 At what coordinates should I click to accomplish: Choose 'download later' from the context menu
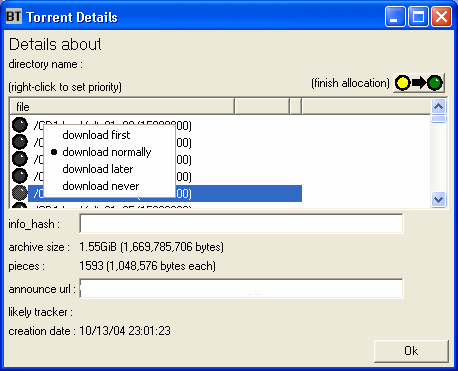pos(98,169)
